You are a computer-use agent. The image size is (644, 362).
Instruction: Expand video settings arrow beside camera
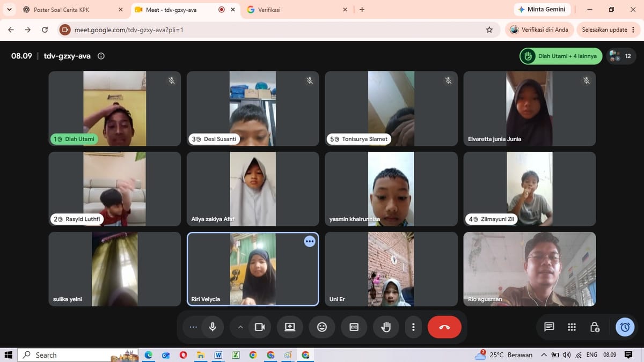click(x=240, y=327)
